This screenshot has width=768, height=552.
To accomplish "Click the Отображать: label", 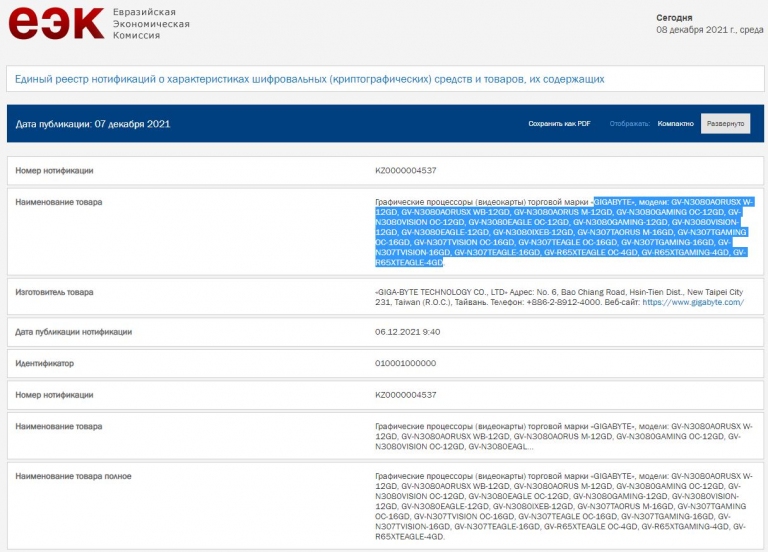I will pos(629,123).
